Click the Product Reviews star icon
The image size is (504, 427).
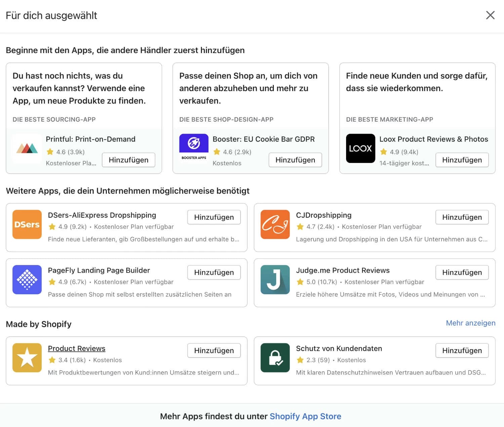[27, 357]
